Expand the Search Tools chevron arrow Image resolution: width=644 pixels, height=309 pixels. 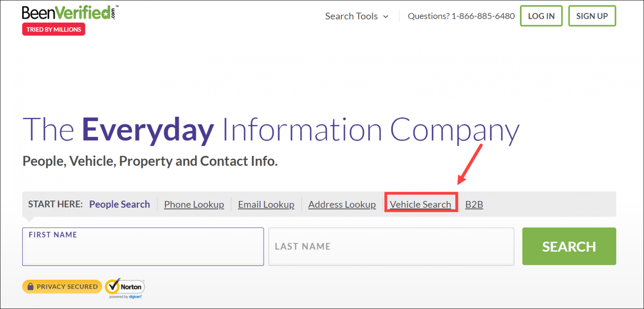pos(385,16)
